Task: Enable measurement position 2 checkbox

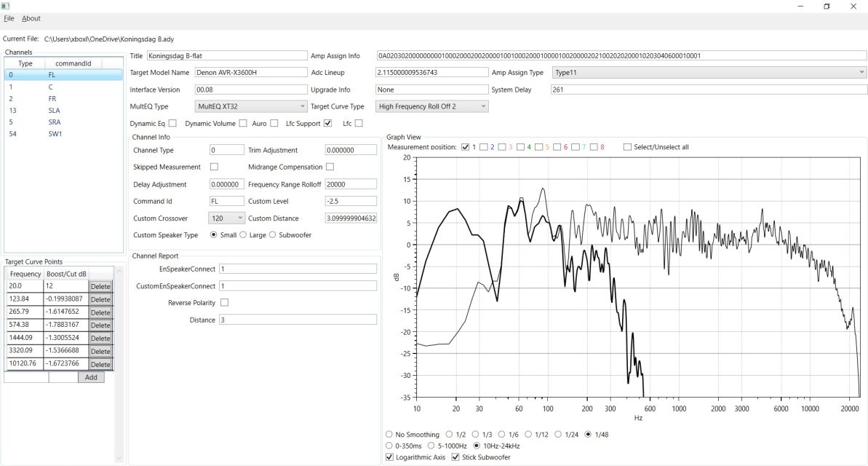Action: [x=484, y=147]
